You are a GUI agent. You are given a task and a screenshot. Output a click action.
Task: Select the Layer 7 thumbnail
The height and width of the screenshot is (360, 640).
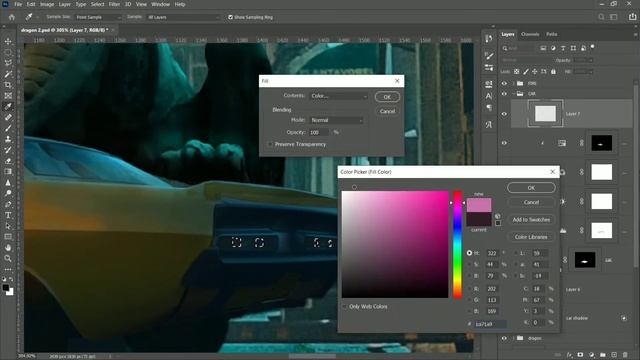(545, 113)
